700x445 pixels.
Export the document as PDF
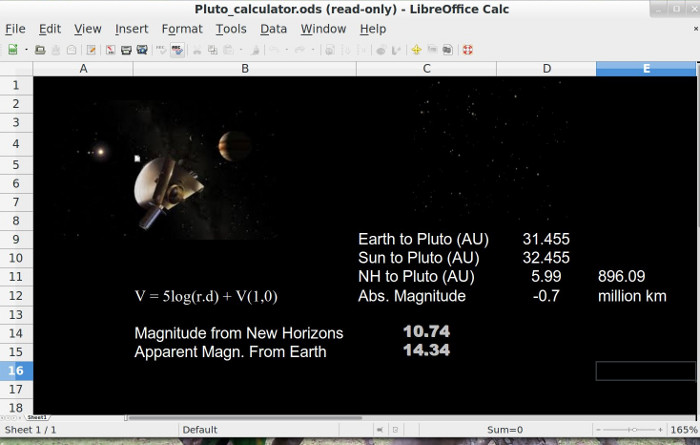tap(110, 49)
